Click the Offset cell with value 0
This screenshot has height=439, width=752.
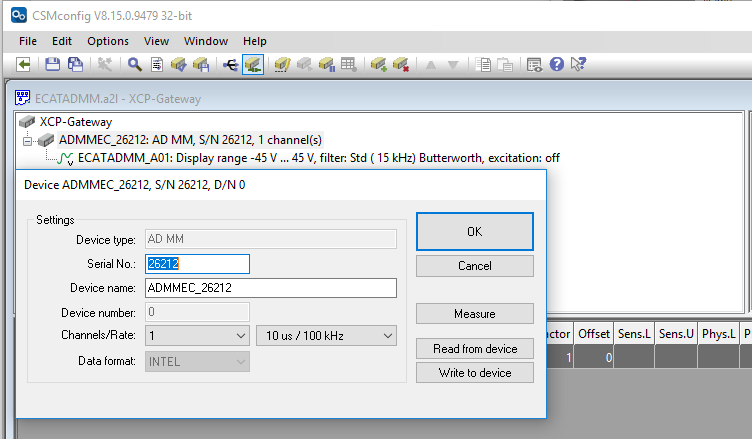(x=594, y=357)
